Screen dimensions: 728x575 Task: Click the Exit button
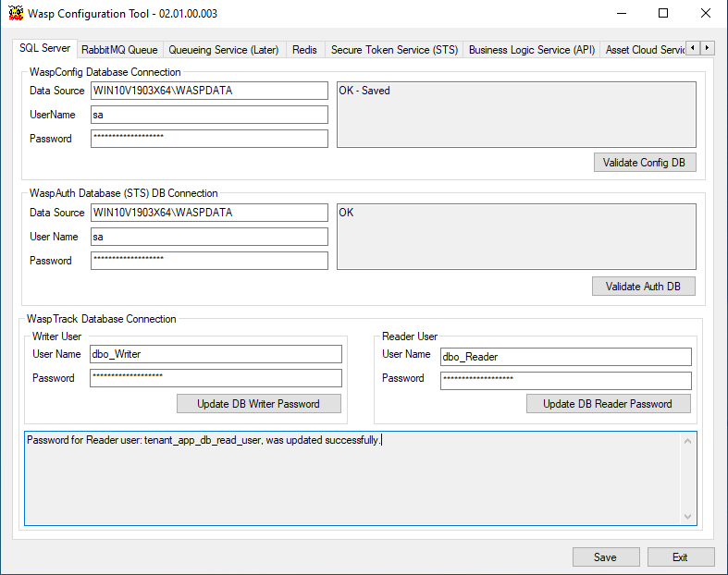(x=680, y=557)
